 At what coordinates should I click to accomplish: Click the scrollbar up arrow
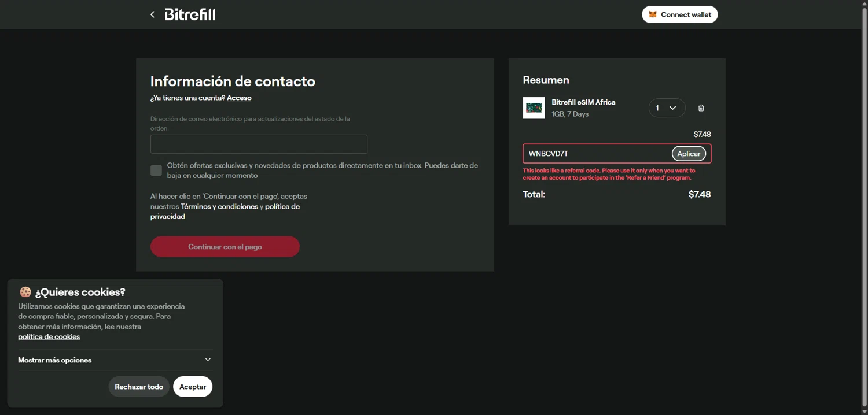tap(864, 3)
